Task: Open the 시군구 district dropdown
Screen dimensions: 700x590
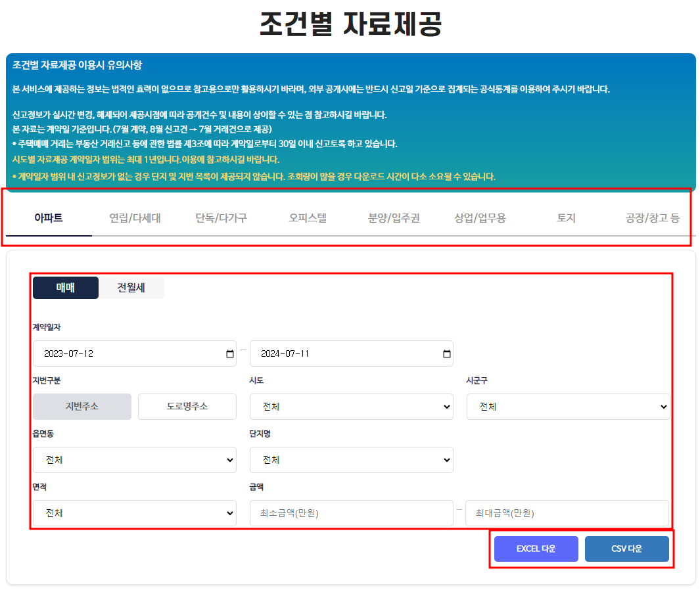Action: pos(568,406)
